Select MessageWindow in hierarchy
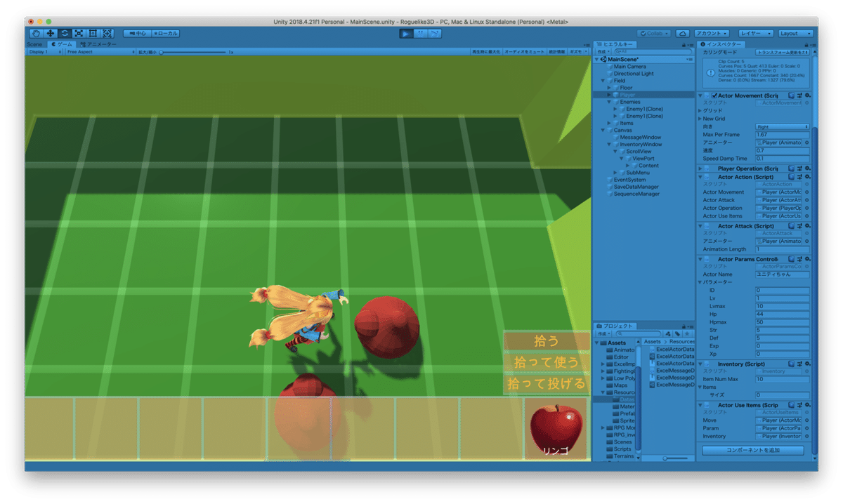 (640, 138)
